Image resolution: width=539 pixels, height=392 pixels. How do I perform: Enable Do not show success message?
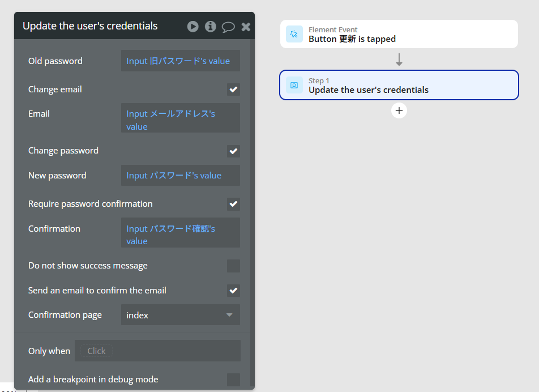(x=233, y=266)
